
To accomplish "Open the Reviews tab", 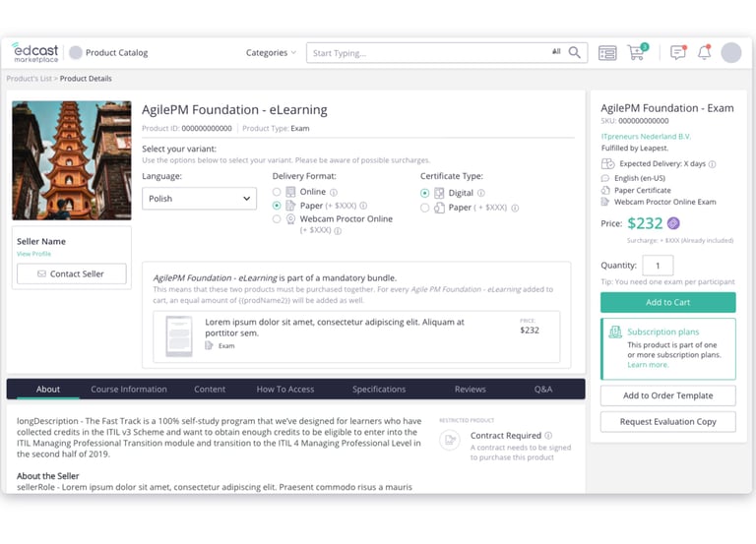I will point(471,390).
